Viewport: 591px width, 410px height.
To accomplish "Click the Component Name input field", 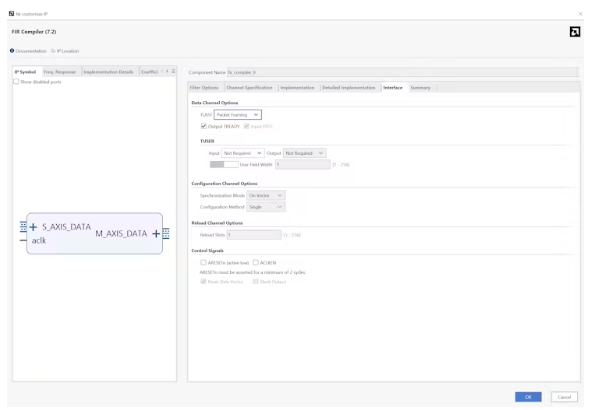I will [x=403, y=72].
